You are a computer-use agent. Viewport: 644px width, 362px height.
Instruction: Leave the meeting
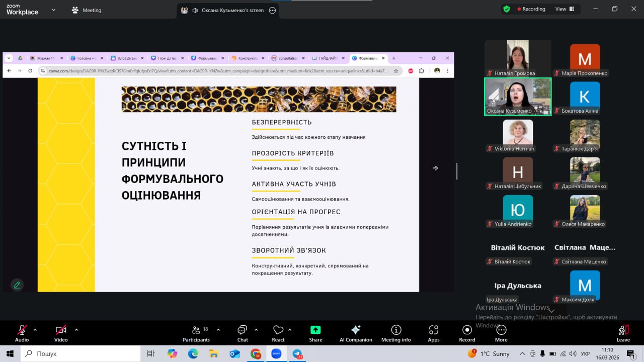click(x=623, y=333)
